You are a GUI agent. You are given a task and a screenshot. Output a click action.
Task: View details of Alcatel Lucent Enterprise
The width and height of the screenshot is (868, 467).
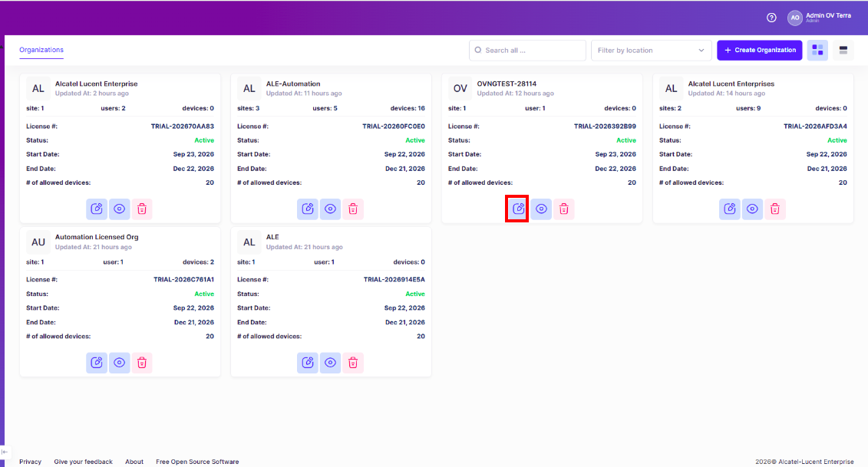(x=120, y=209)
